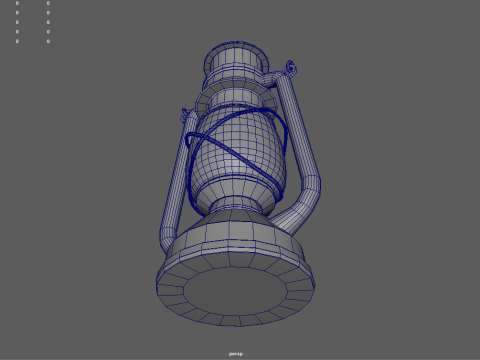This screenshot has width=480, height=360.
Task: Select the lantern's glass globe mesh
Action: pos(238,143)
